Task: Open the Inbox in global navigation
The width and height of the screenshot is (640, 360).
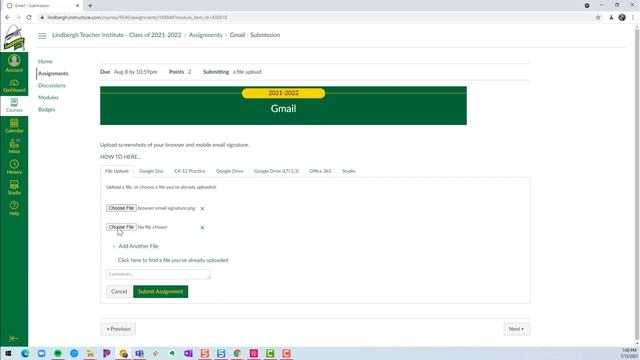Action: pyautogui.click(x=14, y=146)
